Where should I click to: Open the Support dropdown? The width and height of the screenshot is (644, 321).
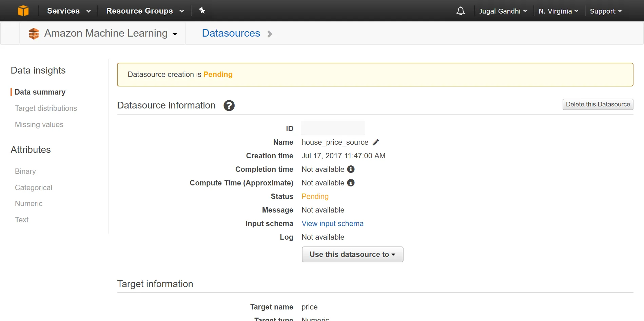tap(606, 11)
